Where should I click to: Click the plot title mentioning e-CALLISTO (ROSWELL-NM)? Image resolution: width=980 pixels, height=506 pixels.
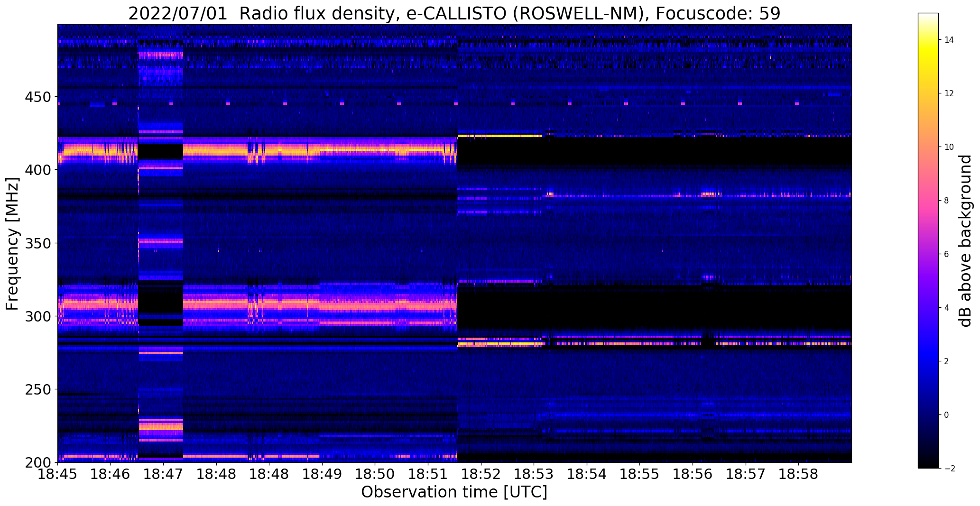click(454, 14)
